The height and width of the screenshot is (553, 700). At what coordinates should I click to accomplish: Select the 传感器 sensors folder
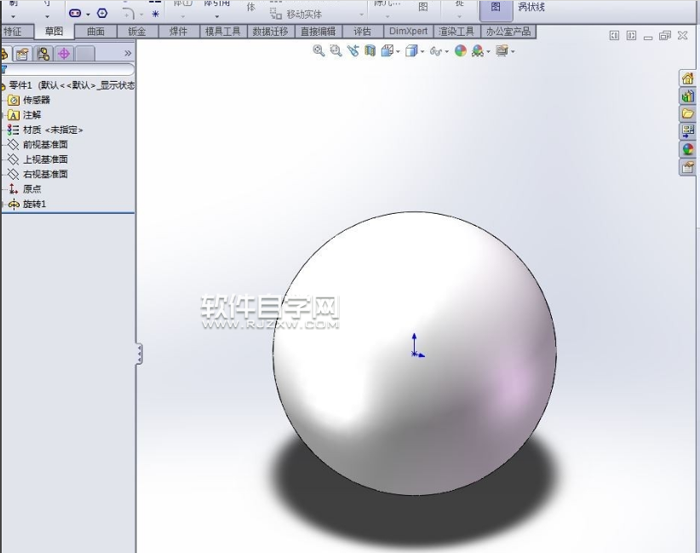[37, 100]
